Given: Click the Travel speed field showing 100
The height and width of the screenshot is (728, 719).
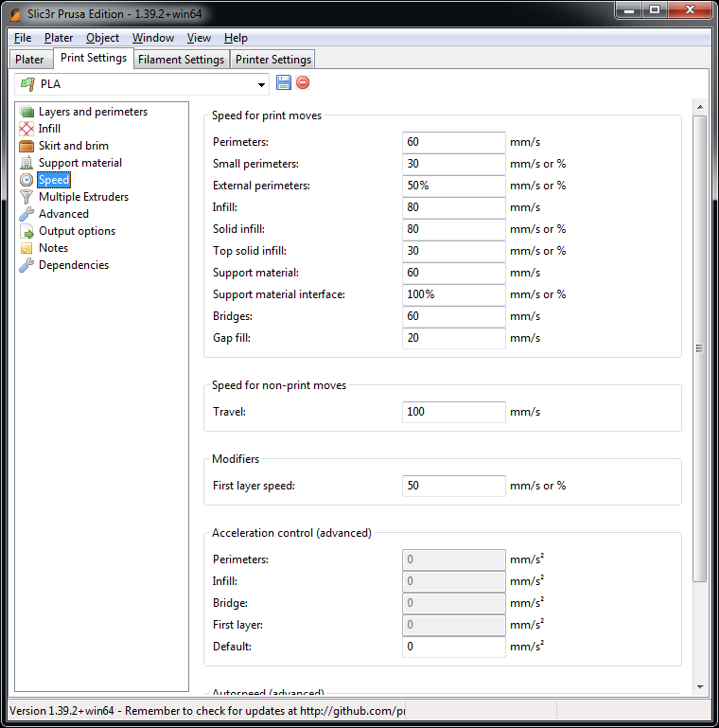Looking at the screenshot, I should pyautogui.click(x=454, y=412).
